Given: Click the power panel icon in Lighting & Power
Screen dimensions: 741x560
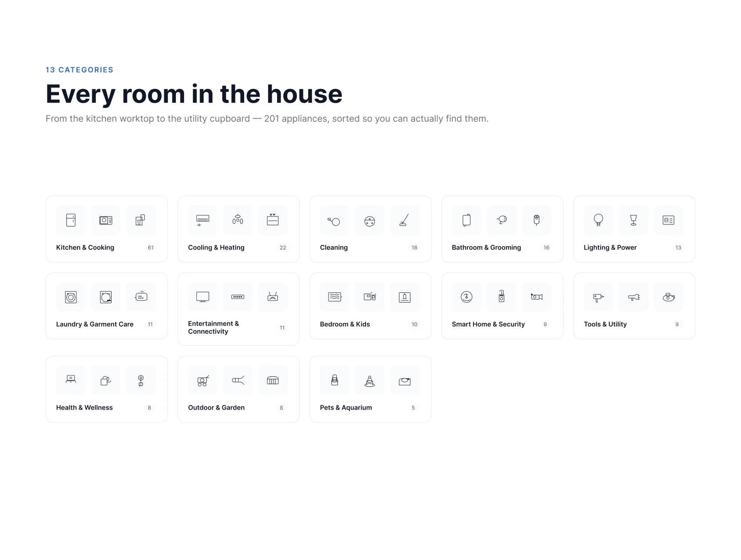Looking at the screenshot, I should (669, 220).
